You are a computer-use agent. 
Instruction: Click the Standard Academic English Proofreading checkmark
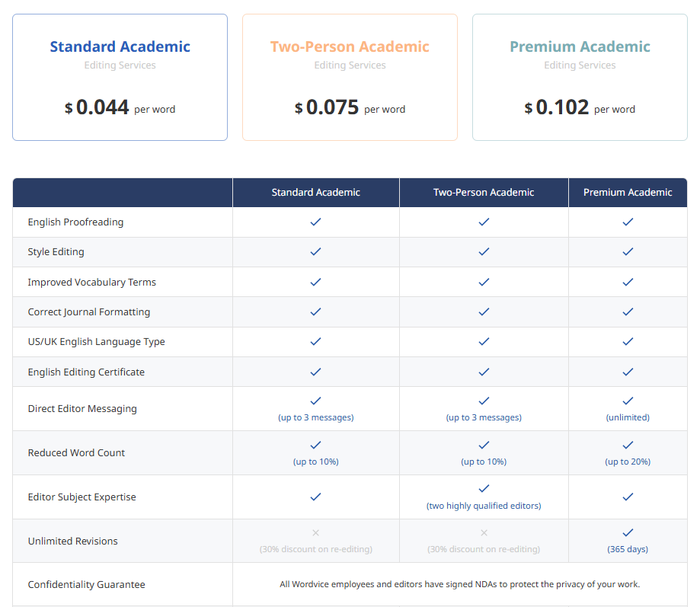point(315,222)
